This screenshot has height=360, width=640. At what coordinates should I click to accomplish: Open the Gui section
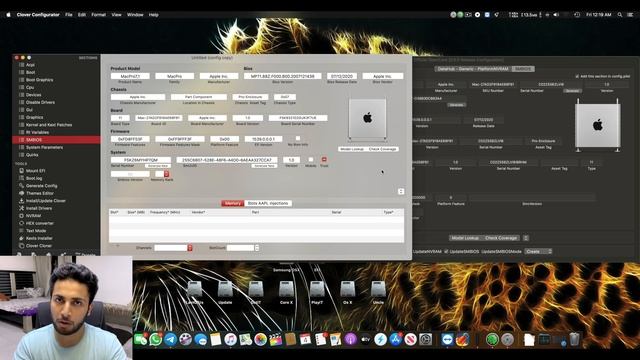(x=29, y=110)
